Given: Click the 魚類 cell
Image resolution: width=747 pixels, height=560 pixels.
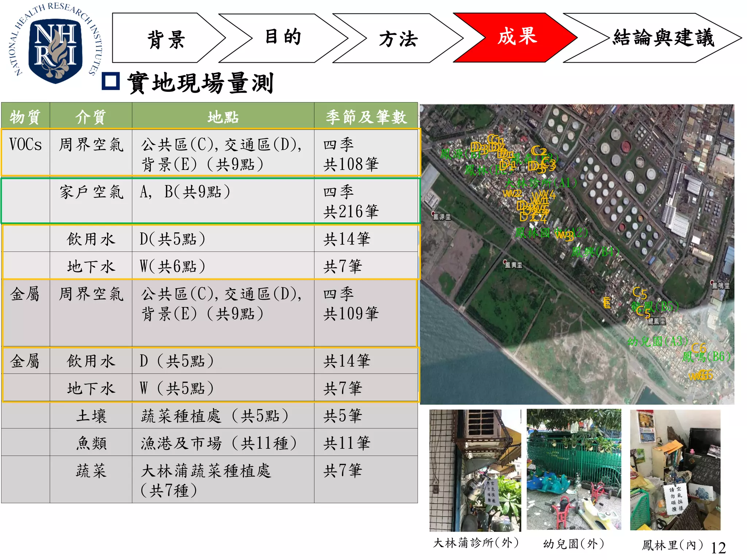Looking at the screenshot, I should coord(91,443).
